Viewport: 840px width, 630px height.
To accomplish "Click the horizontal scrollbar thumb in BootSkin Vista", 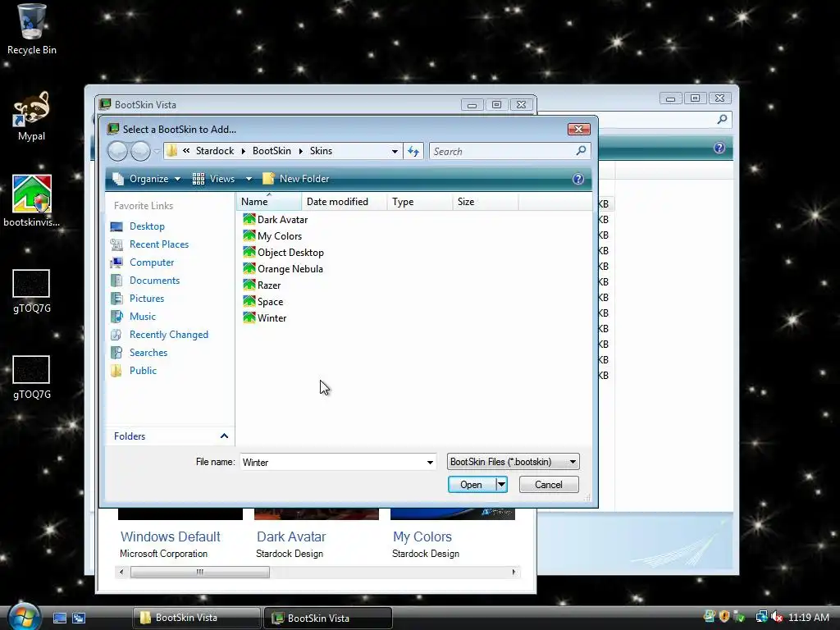I will [x=200, y=572].
